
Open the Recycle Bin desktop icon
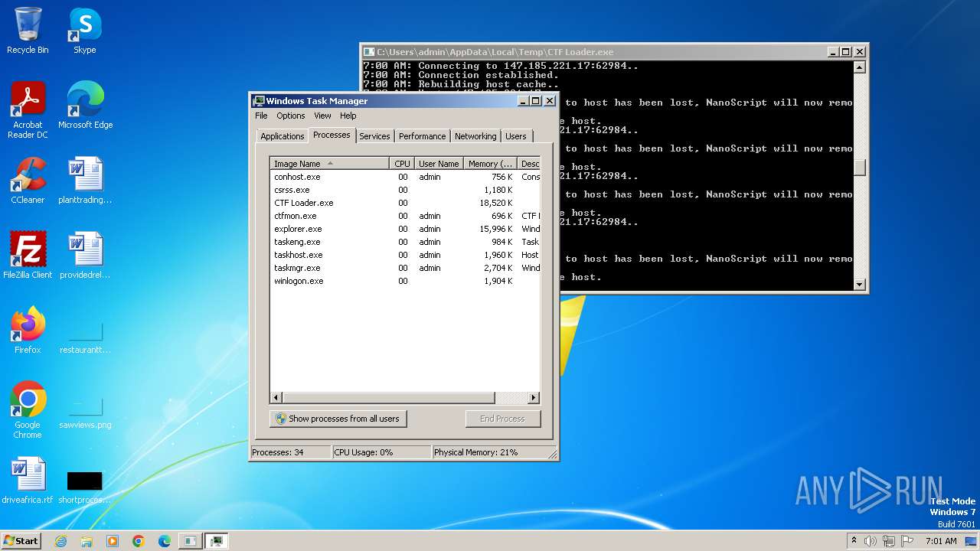pos(28,31)
